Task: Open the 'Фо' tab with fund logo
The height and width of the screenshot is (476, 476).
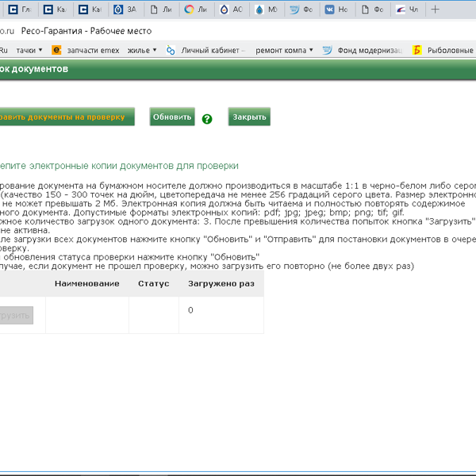Action: (x=301, y=10)
